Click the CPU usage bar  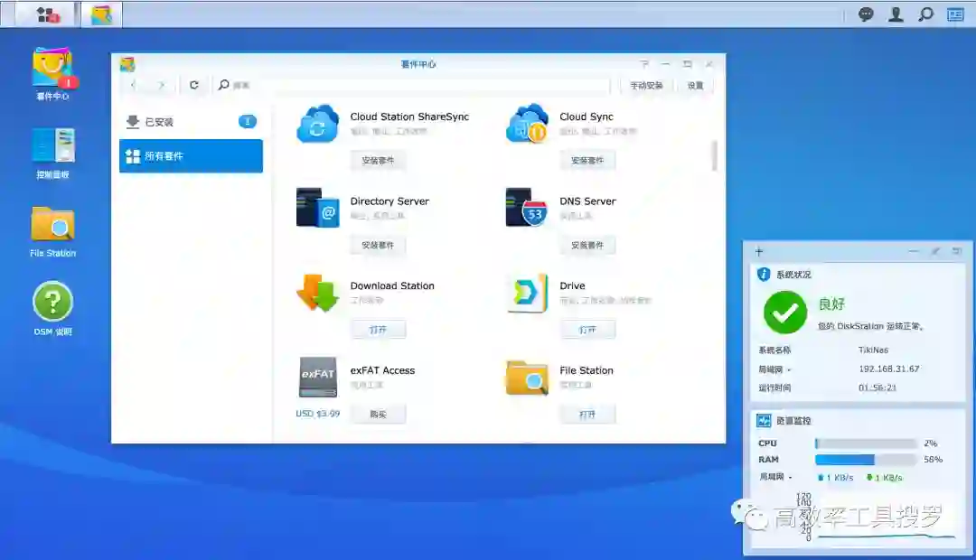pos(865,443)
